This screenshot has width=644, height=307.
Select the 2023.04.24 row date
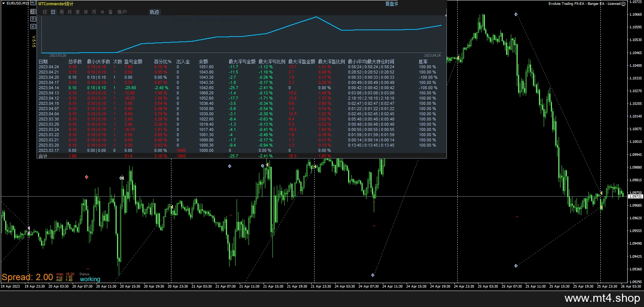point(49,67)
